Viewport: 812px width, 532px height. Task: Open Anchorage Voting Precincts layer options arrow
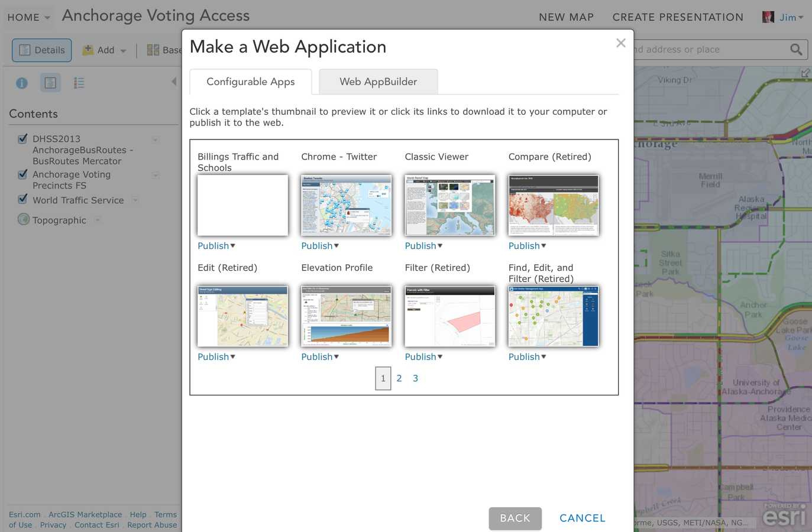[x=156, y=176]
